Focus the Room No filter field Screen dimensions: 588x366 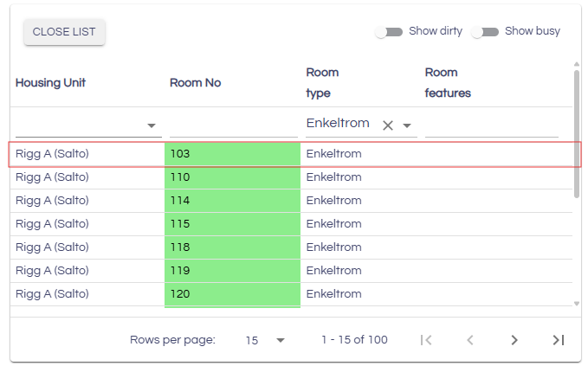[233, 125]
